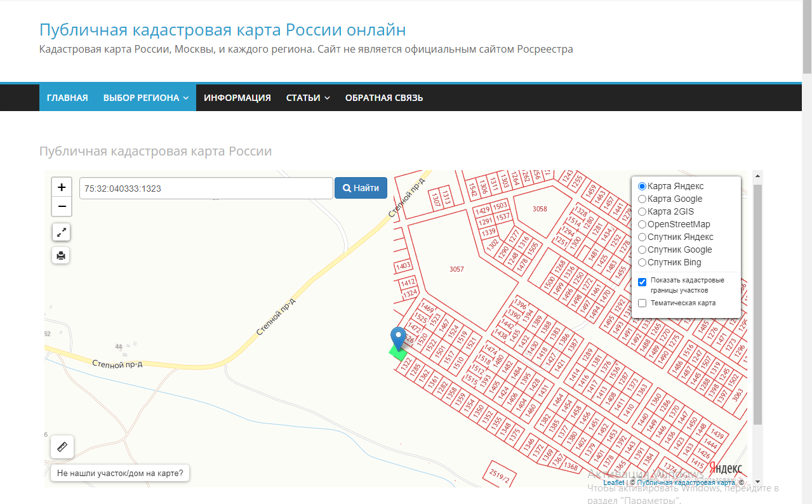This screenshot has height=504, width=812.
Task: Open Публичная кадастровая карта attribution link
Action: [686, 482]
